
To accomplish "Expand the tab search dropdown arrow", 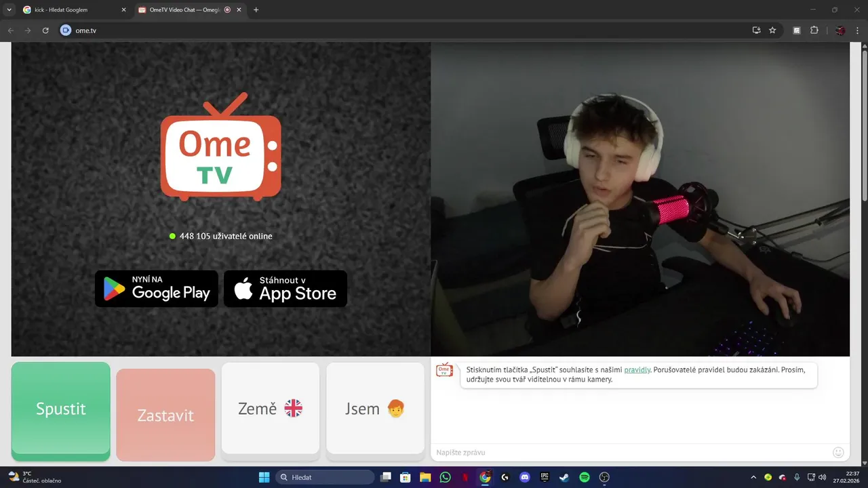I will coord(9,10).
